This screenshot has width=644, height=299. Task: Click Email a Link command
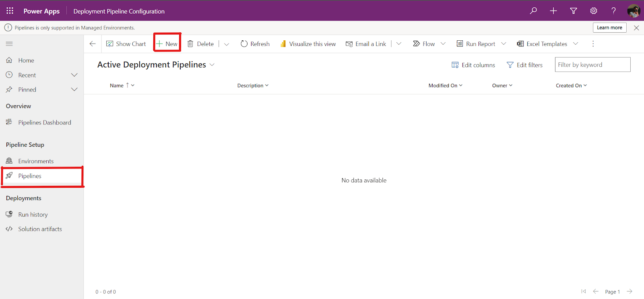pyautogui.click(x=366, y=44)
